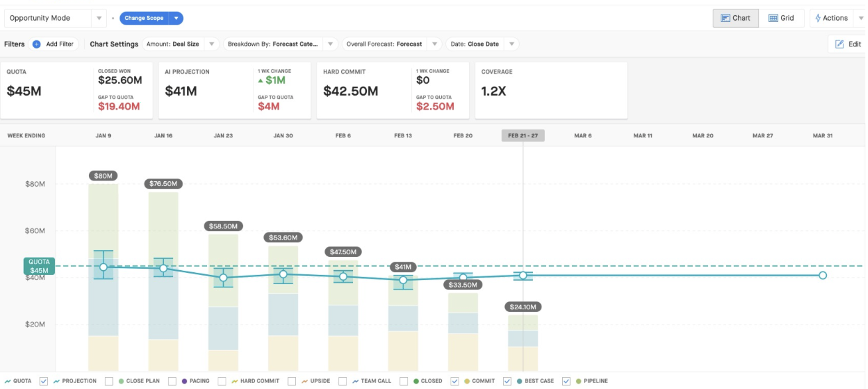The height and width of the screenshot is (389, 868).
Task: Click the Add Filter plus icon
Action: coord(36,44)
